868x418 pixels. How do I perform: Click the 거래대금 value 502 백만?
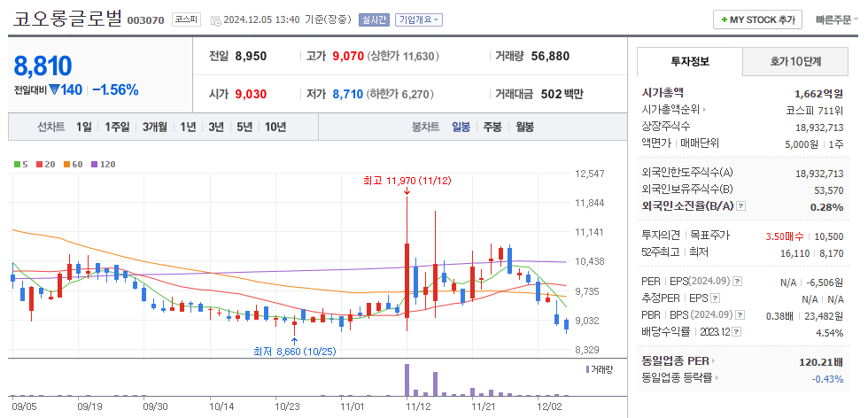click(x=562, y=94)
